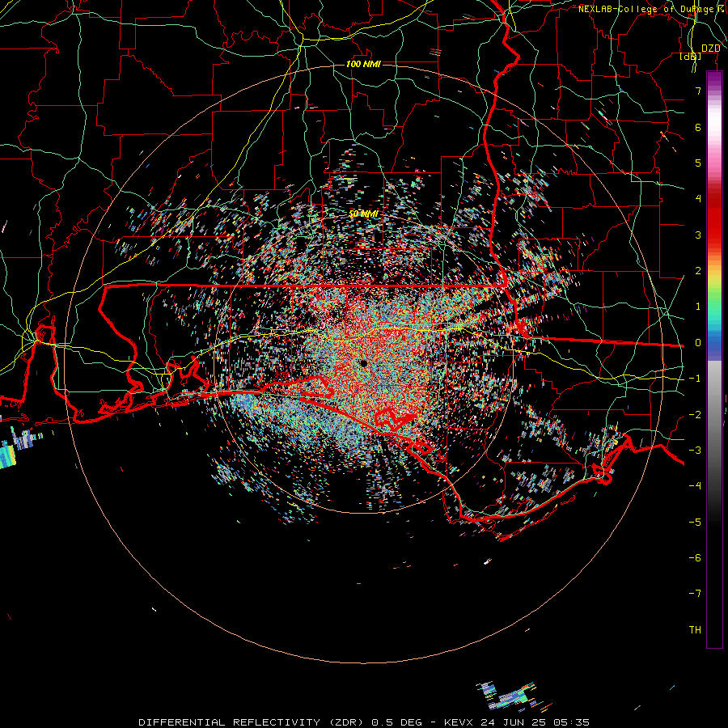
Task: Click the '100 NMI' range ring label
Action: [x=363, y=64]
